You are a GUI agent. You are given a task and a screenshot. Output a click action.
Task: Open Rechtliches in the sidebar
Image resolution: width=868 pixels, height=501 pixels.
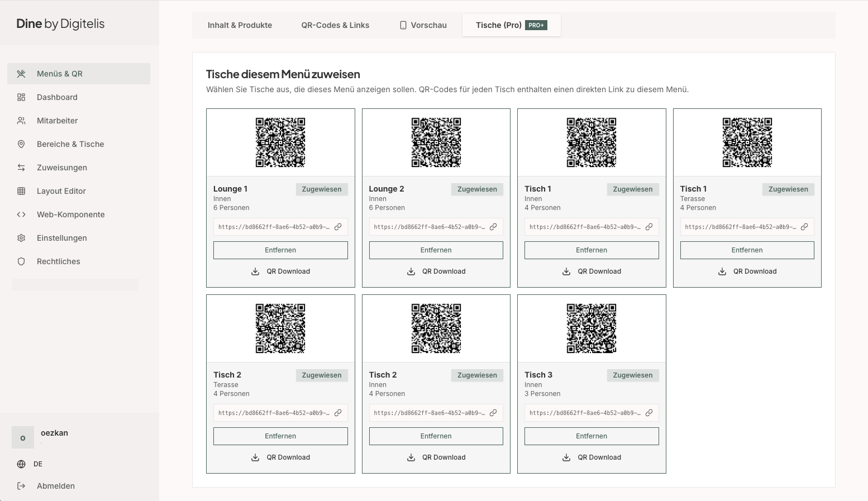(79, 261)
